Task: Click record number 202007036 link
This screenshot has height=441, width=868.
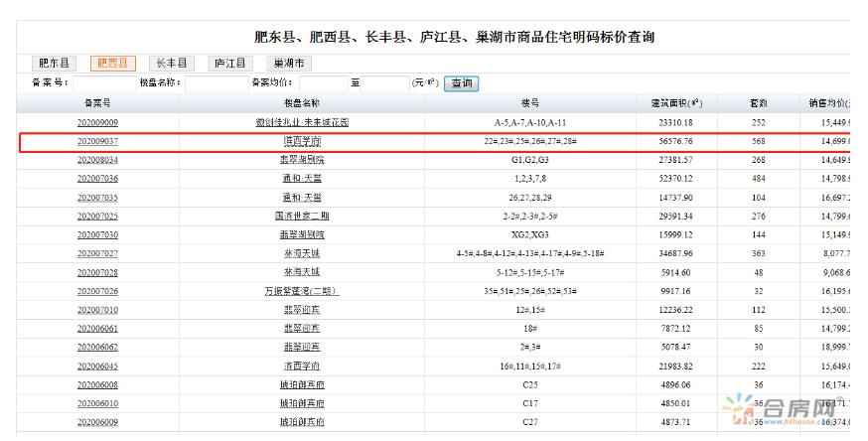Action: point(97,179)
